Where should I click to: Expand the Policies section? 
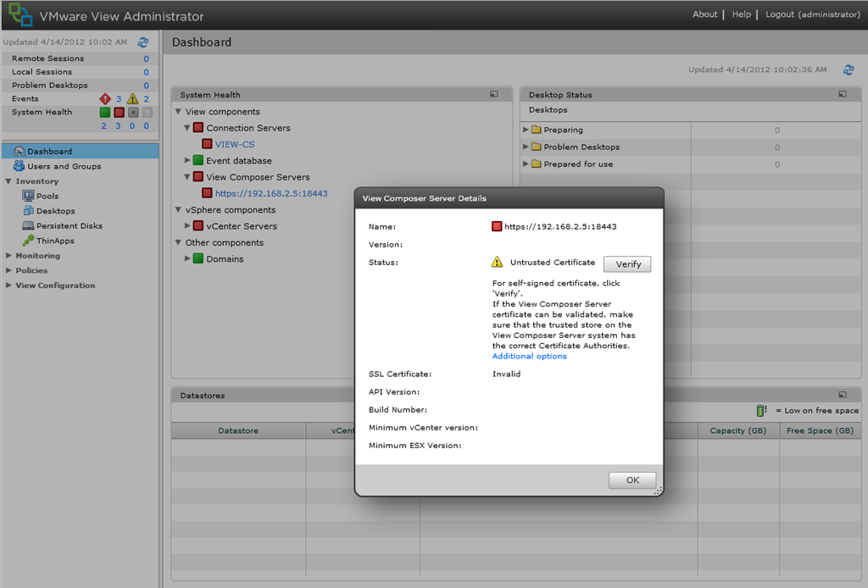[8, 270]
